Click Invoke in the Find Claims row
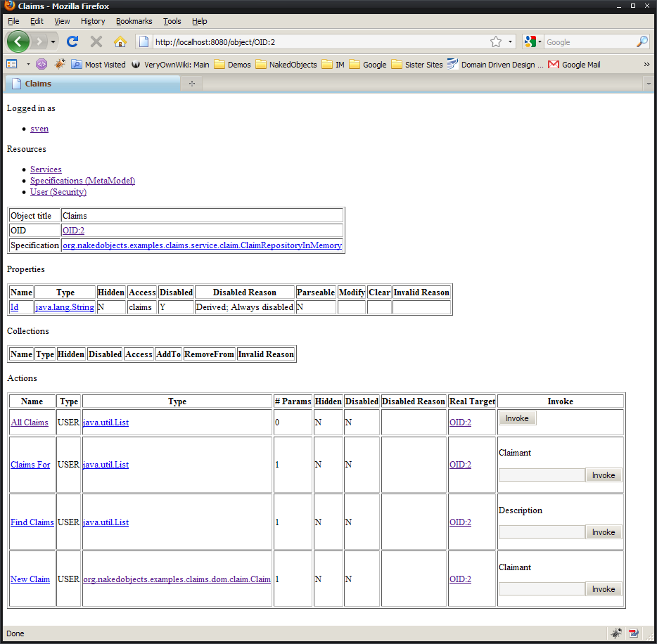Viewport: 657px width, 644px height. click(x=604, y=532)
